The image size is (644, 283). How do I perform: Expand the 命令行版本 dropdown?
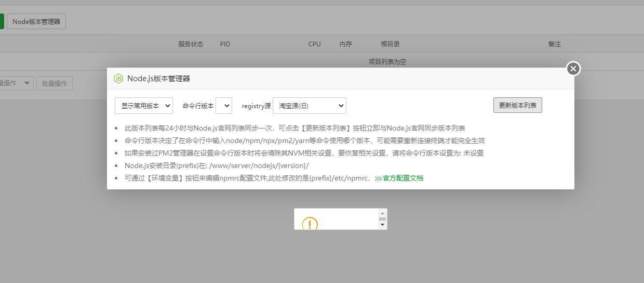point(224,106)
